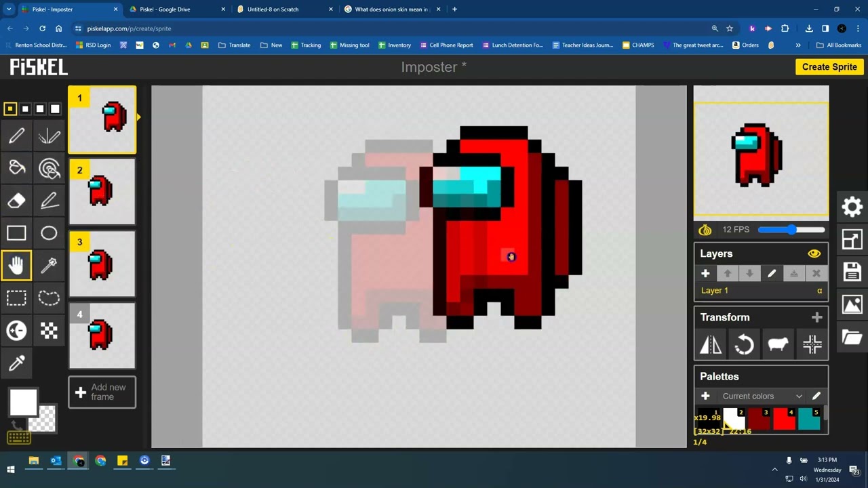Create a new palette
This screenshot has width=868, height=488.
point(705,396)
